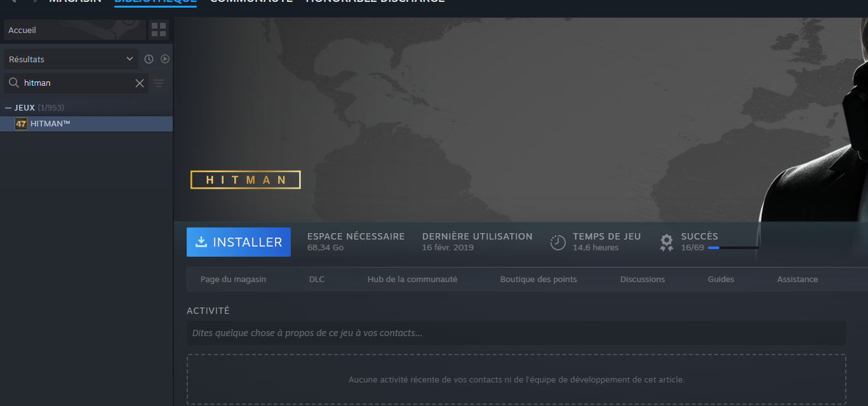
Task: Click the achievements progress bar
Action: (x=733, y=248)
